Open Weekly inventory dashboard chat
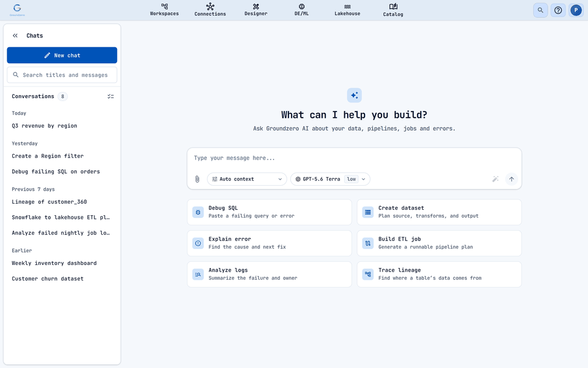 (x=62, y=263)
